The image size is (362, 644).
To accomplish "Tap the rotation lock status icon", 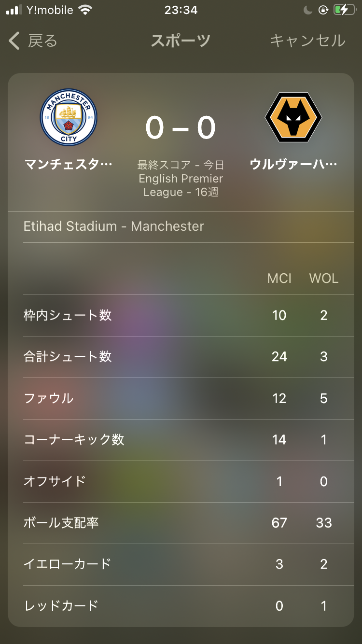I will click(323, 10).
